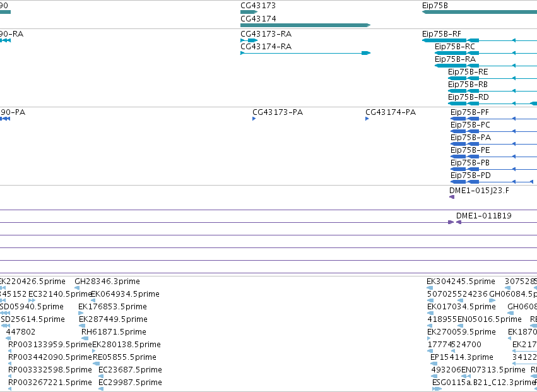
Task: Select transcript Eip75B-RF
Action: (x=442, y=34)
